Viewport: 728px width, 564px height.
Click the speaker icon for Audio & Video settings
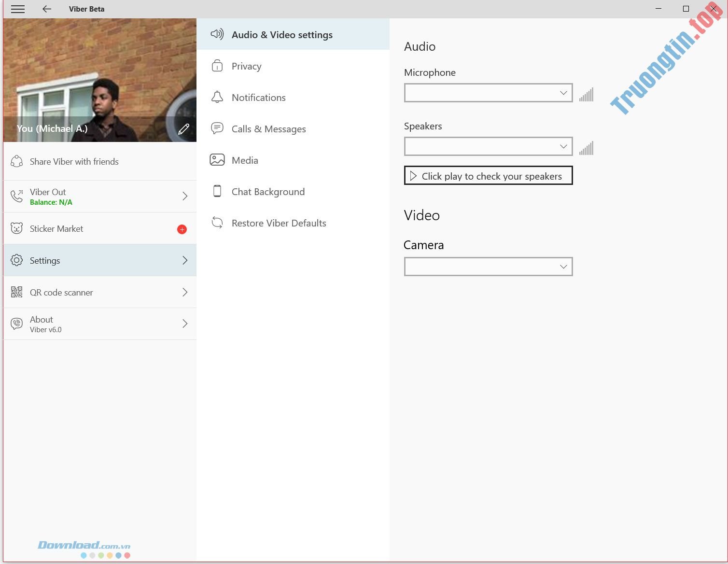[x=217, y=34]
